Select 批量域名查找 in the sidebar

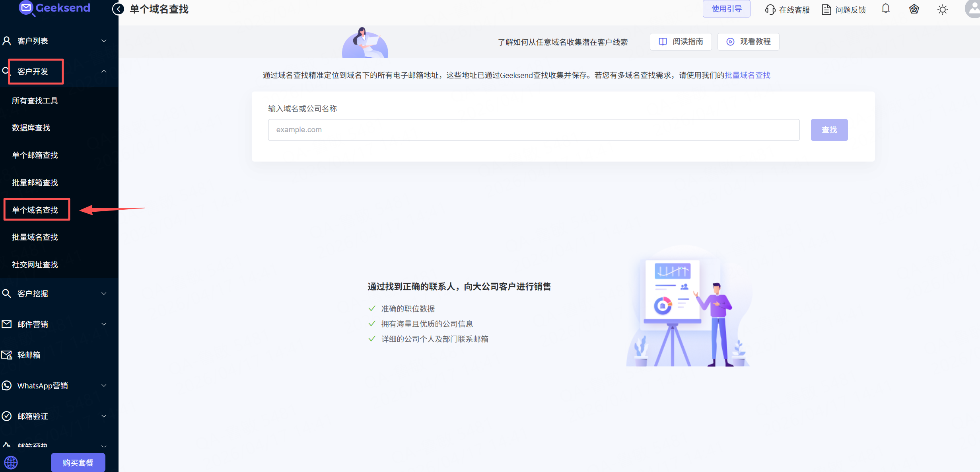coord(35,237)
